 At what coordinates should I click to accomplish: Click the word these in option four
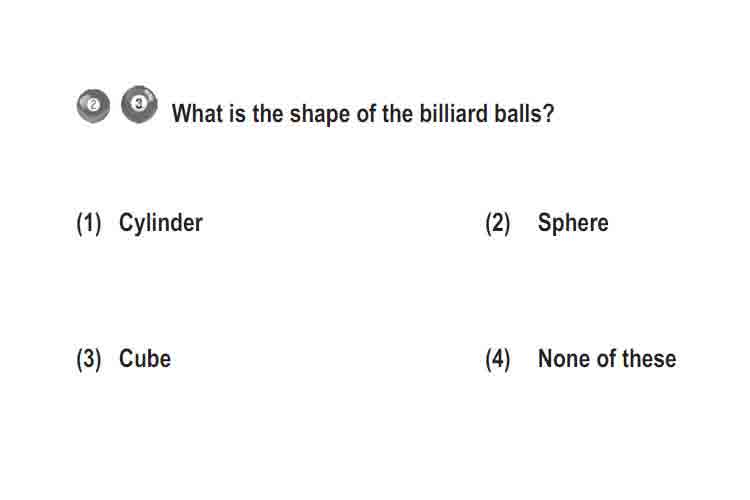(x=649, y=359)
